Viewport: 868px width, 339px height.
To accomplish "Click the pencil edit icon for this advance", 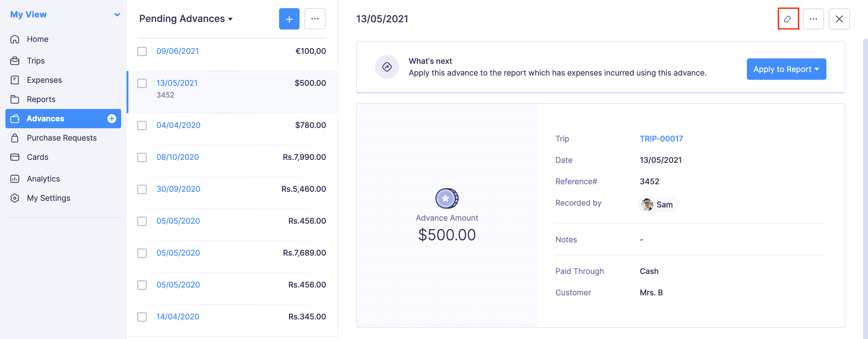I will (788, 19).
